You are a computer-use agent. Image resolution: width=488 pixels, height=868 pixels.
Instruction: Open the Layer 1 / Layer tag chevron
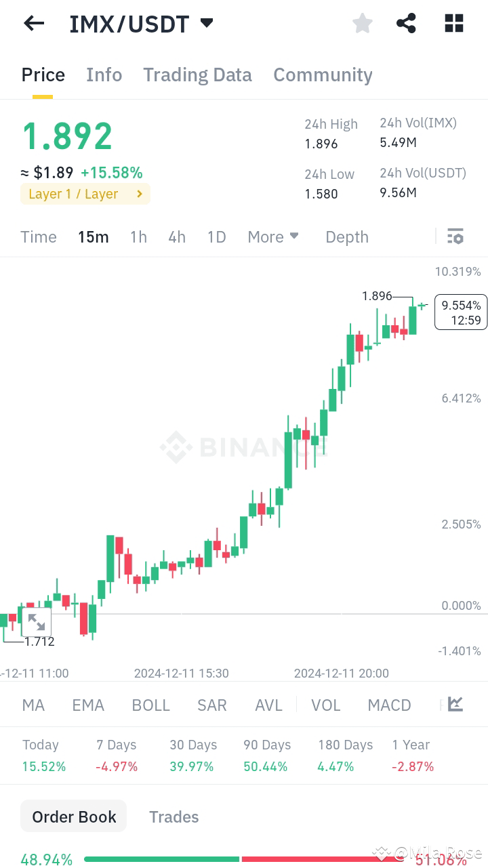pyautogui.click(x=140, y=193)
